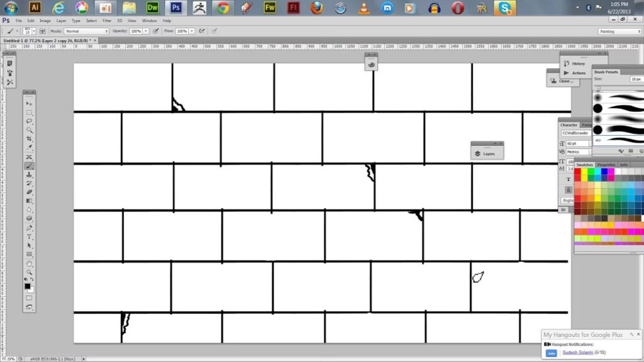The height and width of the screenshot is (362, 644).
Task: Toggle pressure for opacity button
Action: [x=155, y=31]
